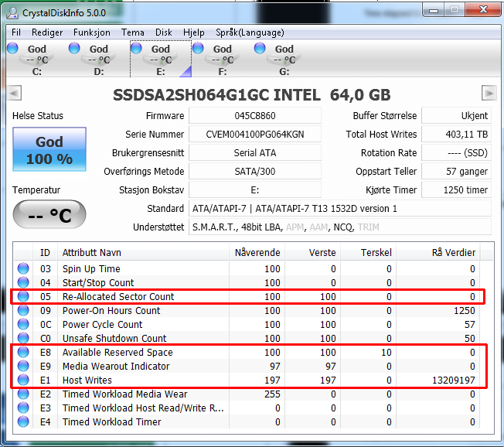Click the God 100 % health status button
Viewport: 504px width, 447px height.
click(x=49, y=149)
